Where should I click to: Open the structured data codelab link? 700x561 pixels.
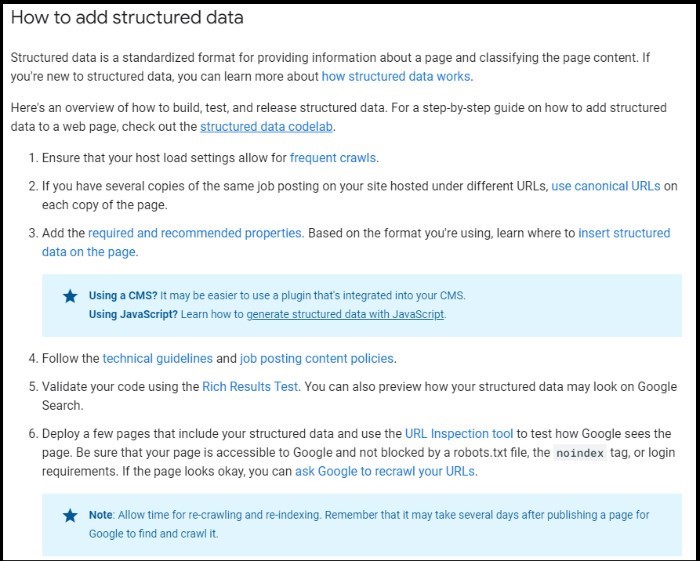(266, 127)
